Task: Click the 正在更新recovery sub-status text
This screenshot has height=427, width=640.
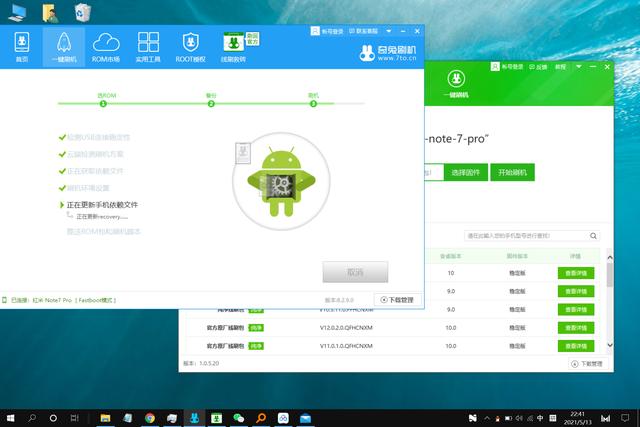Action: click(102, 216)
